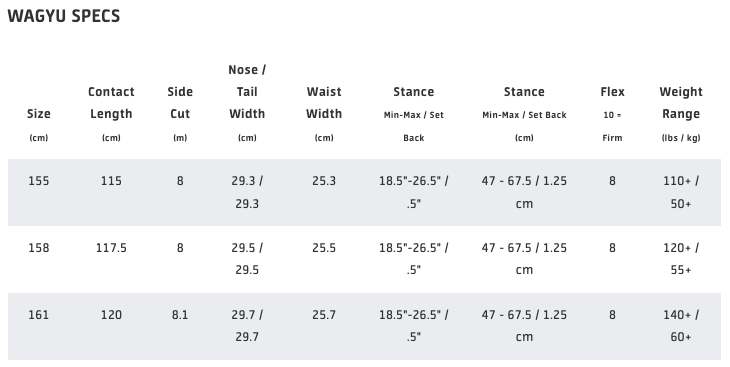Select the 158 size cell
730x367 pixels.
tap(39, 248)
